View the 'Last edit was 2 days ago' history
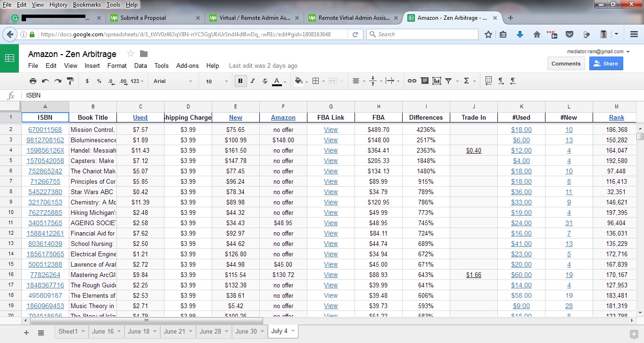Screen dimensions: 644x343 pyautogui.click(x=263, y=66)
